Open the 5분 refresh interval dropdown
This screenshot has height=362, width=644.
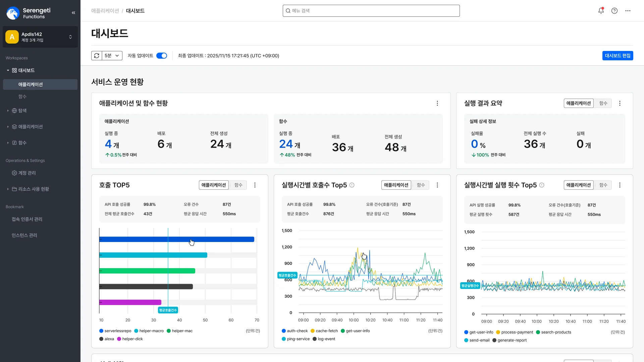point(112,56)
